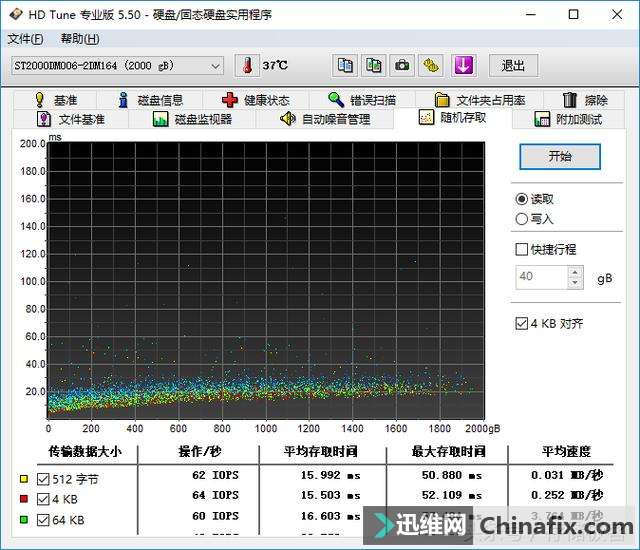Click the 52.109 ms maximum access time
Image resolution: width=640 pixels, height=550 pixels.
452,495
